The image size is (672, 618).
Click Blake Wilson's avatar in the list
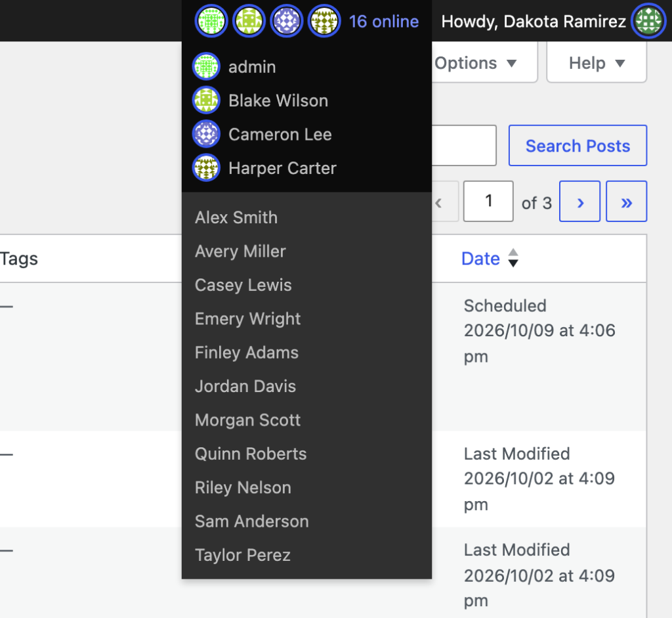coord(206,100)
